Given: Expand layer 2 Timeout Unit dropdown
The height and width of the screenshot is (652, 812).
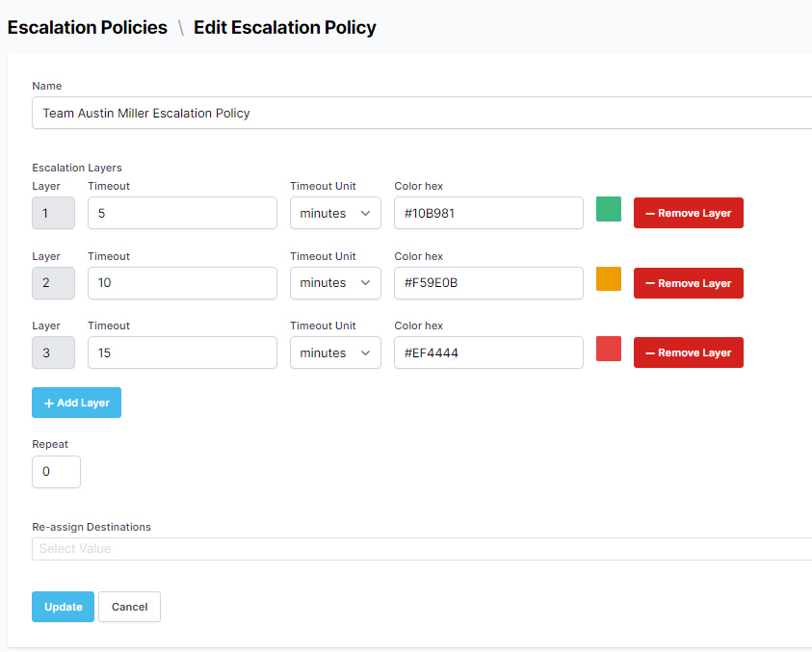Looking at the screenshot, I should pos(334,283).
